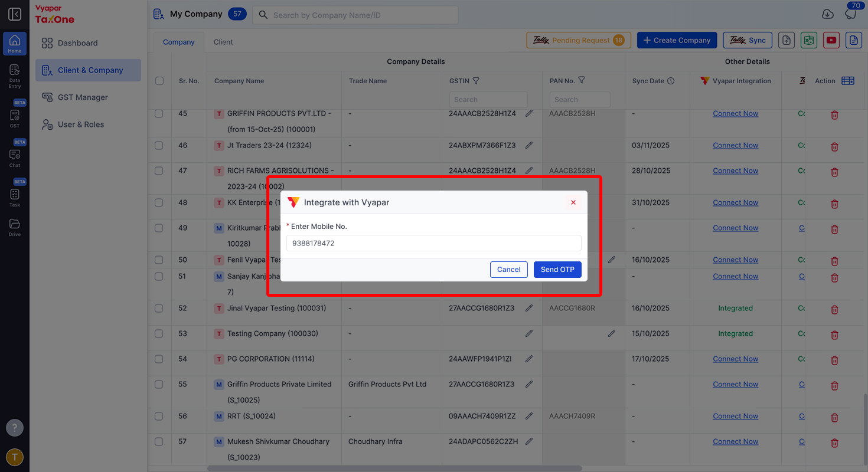Go to Dashboard in the menu
Image resolution: width=868 pixels, height=472 pixels.
click(x=88, y=43)
